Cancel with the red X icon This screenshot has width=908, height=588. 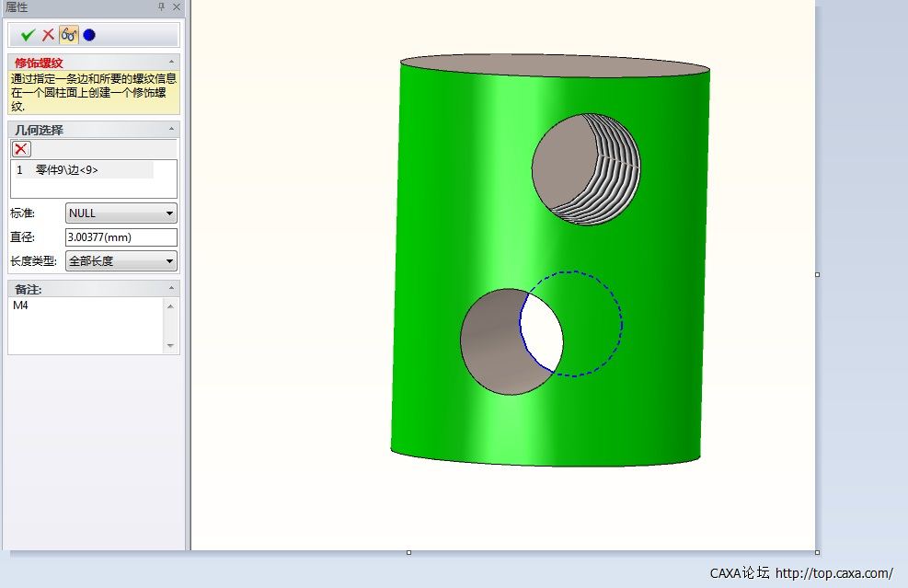48,35
